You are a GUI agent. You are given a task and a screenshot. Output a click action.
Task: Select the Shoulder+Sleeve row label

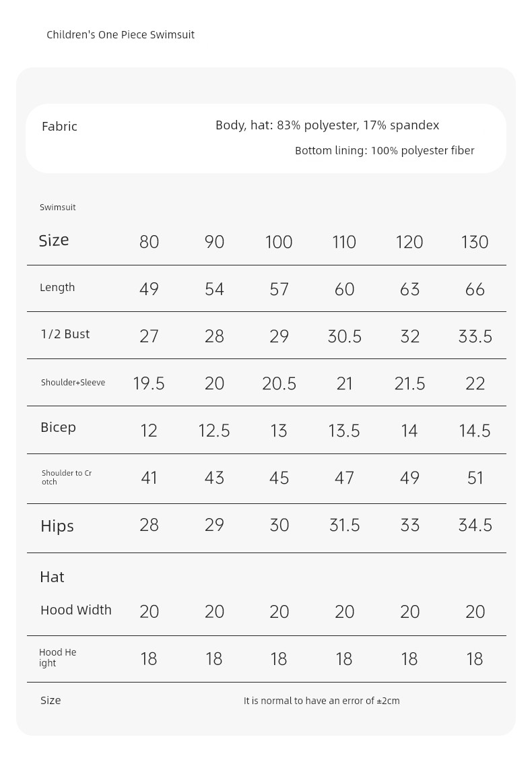73,383
